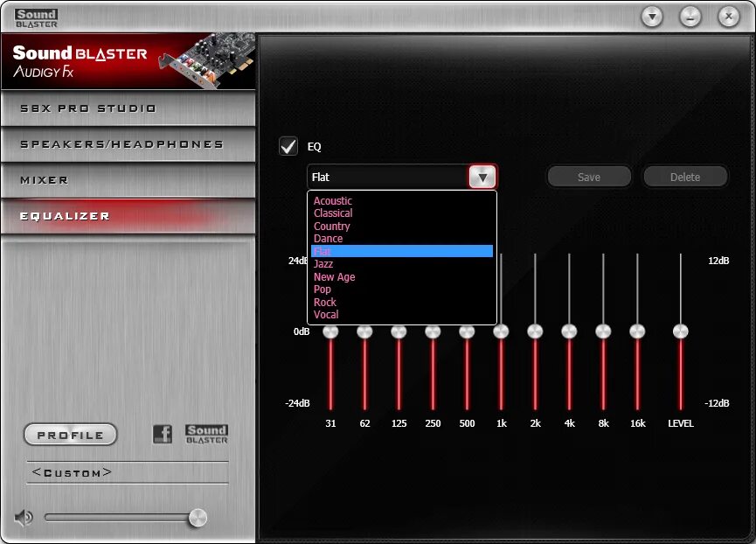This screenshot has width=756, height=544.
Task: Uncheck the EQ checkbox
Action: (288, 146)
